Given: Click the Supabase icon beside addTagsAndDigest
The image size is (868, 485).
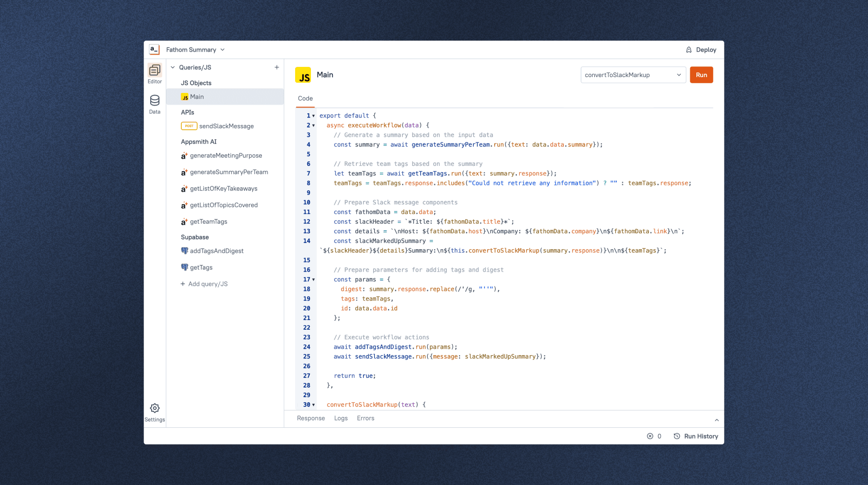Looking at the screenshot, I should click(x=184, y=251).
